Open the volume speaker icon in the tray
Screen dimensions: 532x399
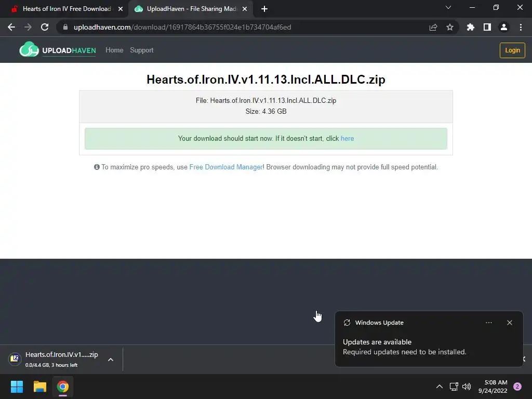tap(467, 387)
